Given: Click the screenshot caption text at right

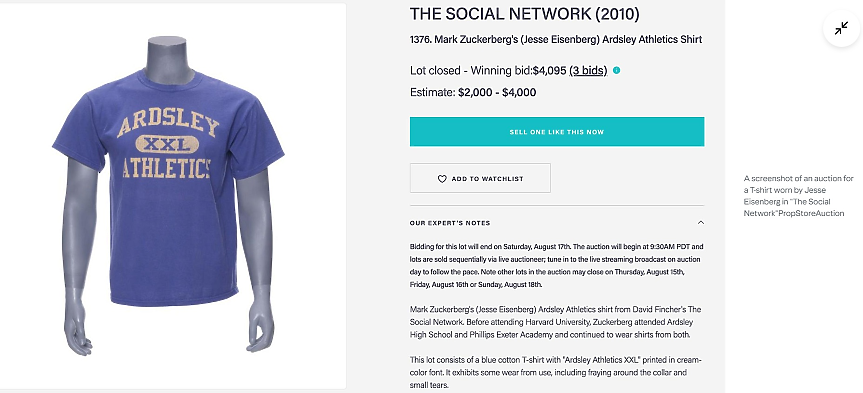Looking at the screenshot, I should point(799,196).
